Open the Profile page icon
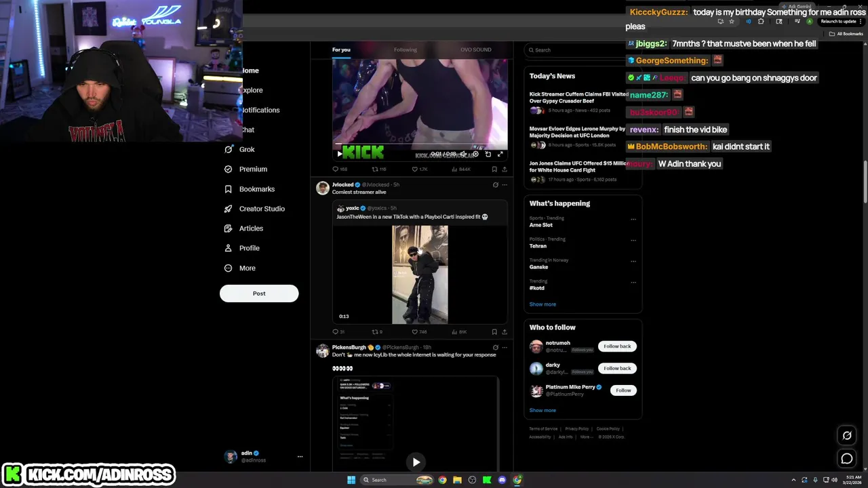 click(x=229, y=248)
